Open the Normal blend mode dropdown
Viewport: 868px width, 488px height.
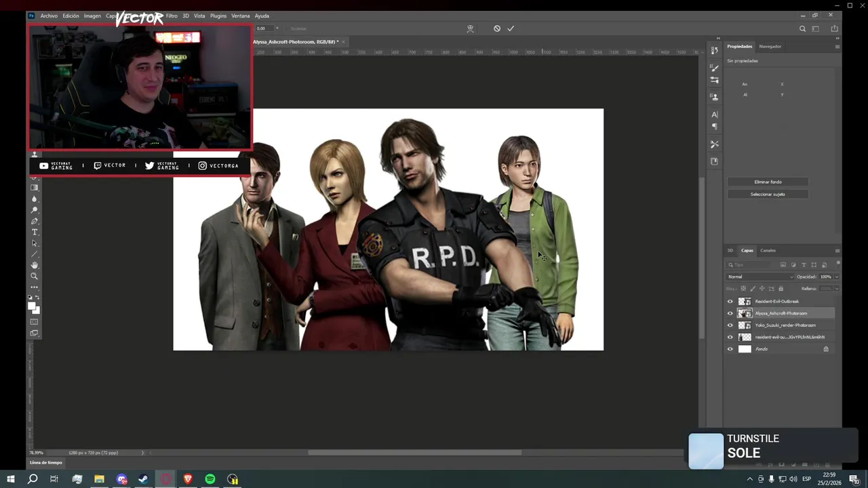[760, 277]
